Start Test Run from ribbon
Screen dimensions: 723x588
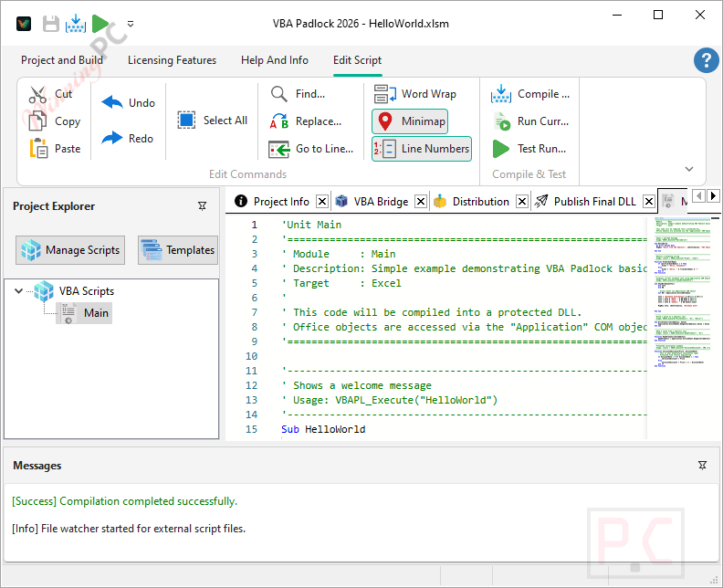529,149
